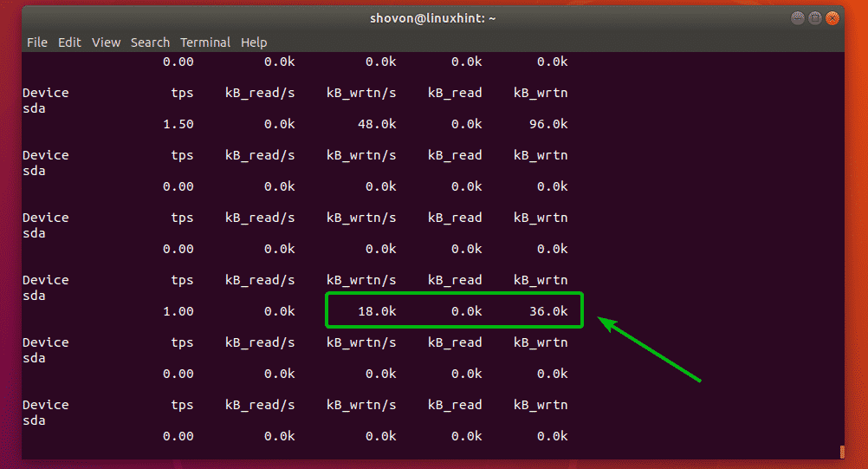Click the shovon@linuxhint window title
Image resolution: width=868 pixels, height=469 pixels.
433,18
